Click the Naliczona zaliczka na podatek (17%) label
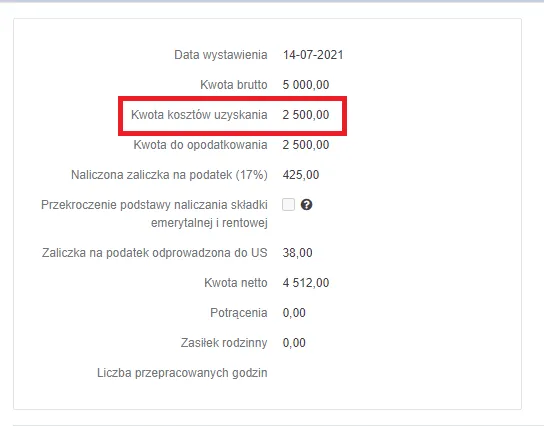This screenshot has height=426, width=544. coord(169,175)
